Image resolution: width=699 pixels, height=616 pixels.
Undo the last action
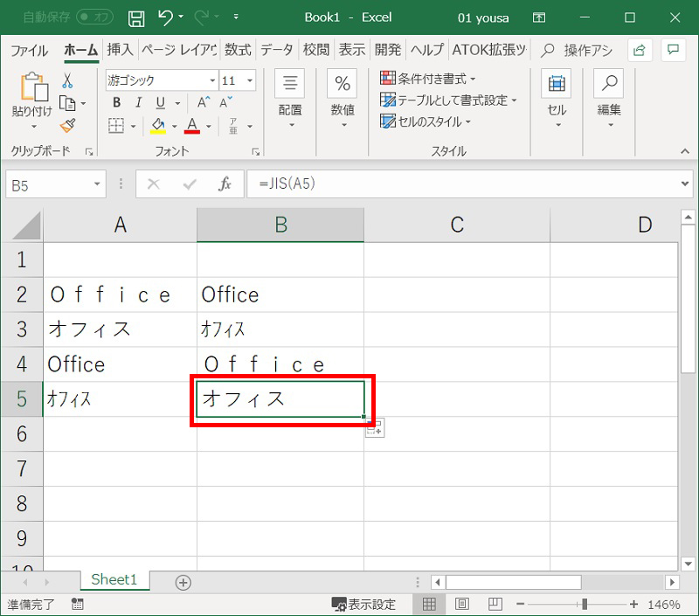click(165, 17)
